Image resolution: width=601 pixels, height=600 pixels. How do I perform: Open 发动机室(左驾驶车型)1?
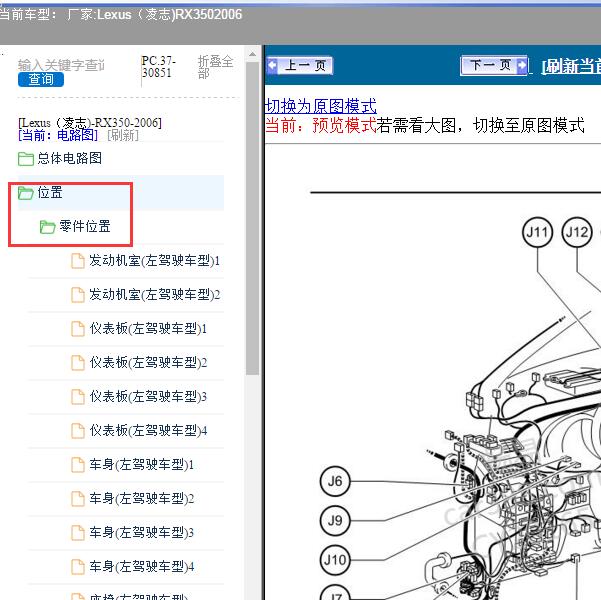[x=154, y=260]
